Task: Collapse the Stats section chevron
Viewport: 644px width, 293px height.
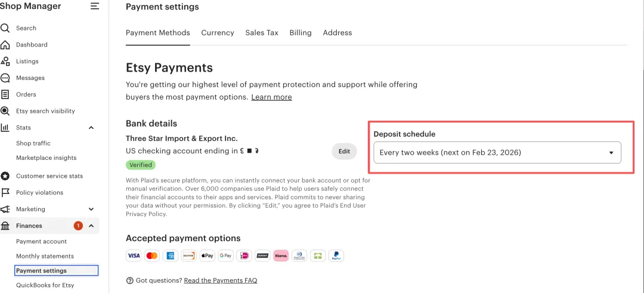Action: pyautogui.click(x=91, y=128)
